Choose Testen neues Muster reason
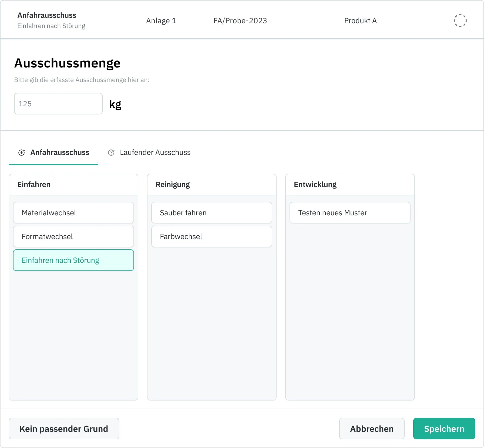484x448 pixels. (350, 213)
